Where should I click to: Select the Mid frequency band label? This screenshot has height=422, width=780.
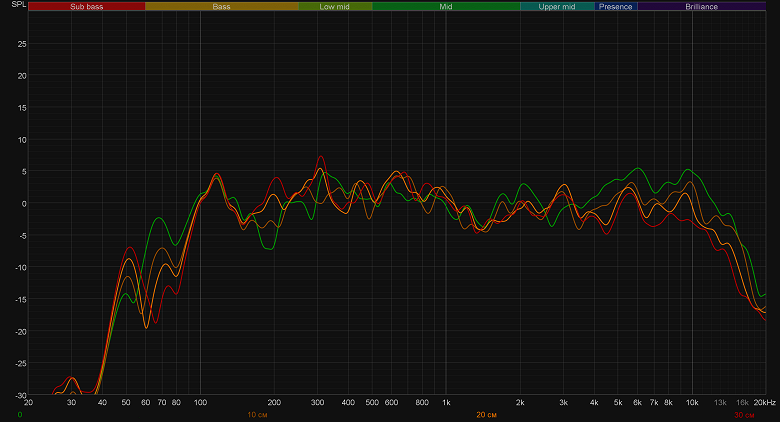[446, 6]
